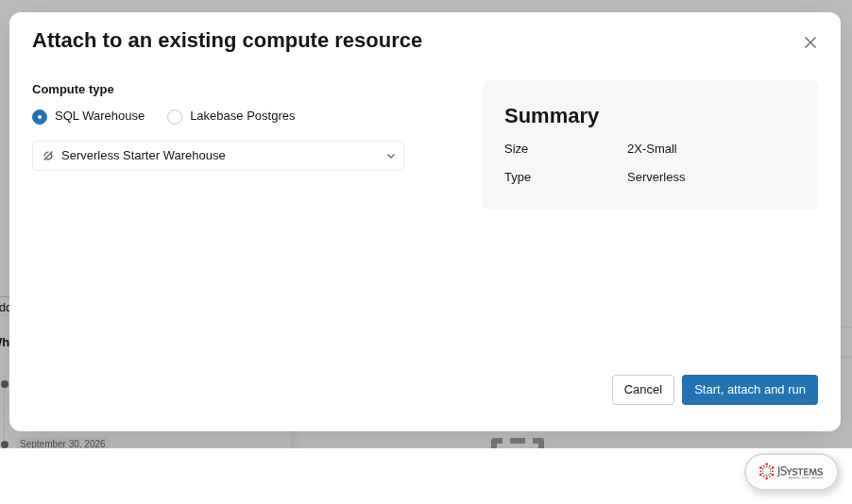The width and height of the screenshot is (852, 504).
Task: Click September 30, 2026 date in background
Action: pyautogui.click(x=62, y=444)
